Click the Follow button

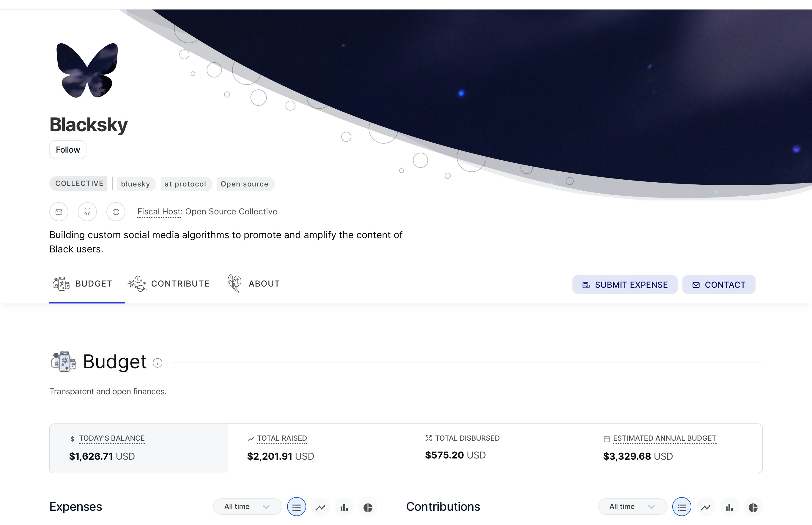coord(68,150)
